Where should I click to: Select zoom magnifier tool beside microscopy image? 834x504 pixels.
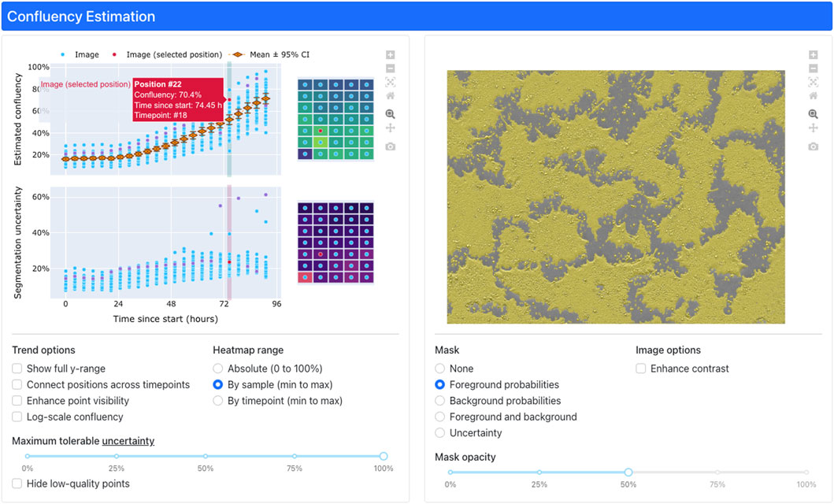(x=813, y=113)
